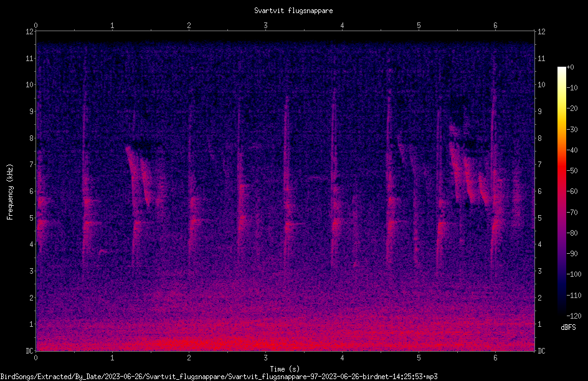588x381 pixels.
Task: Click the "10" tick on the right frequency axis
Action: coord(541,85)
